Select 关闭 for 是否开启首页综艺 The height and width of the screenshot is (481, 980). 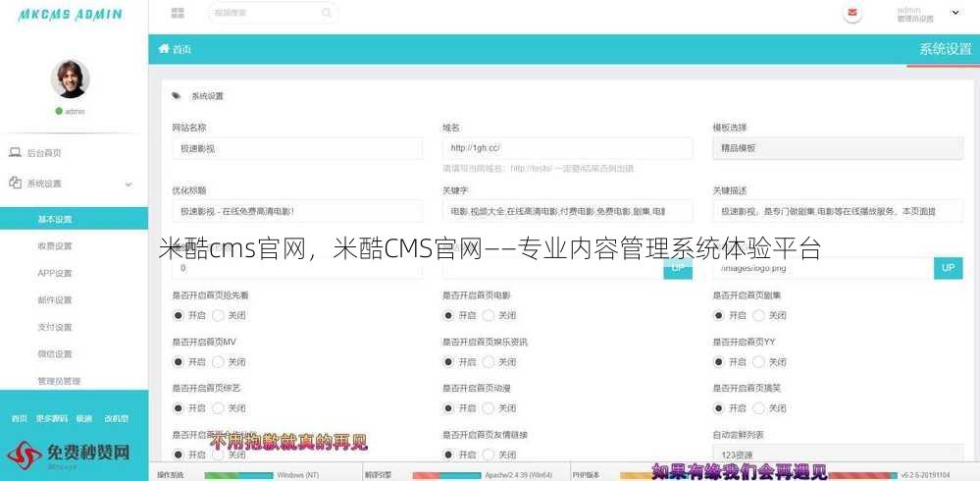pos(218,407)
